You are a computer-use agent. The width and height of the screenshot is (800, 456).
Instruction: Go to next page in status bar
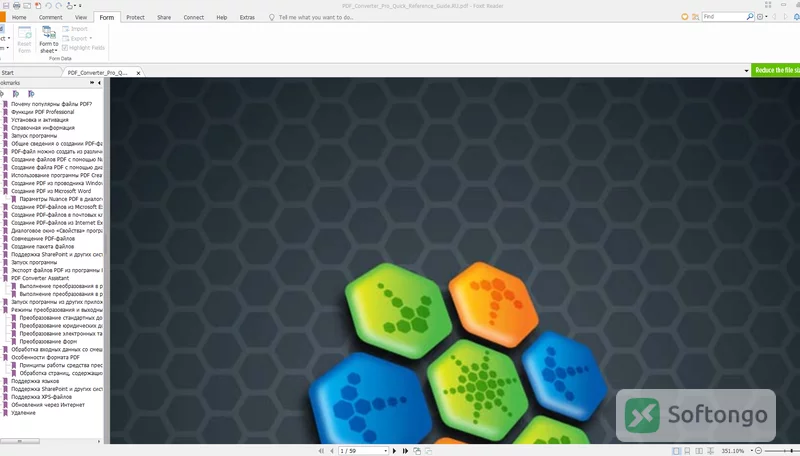pos(394,451)
